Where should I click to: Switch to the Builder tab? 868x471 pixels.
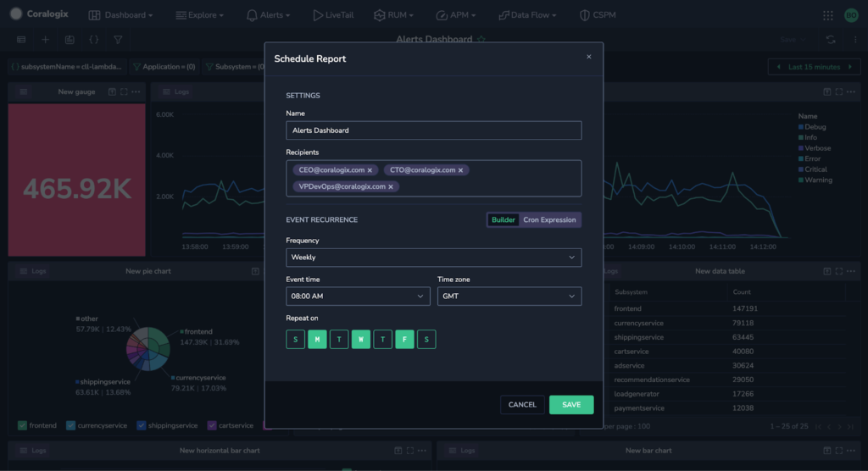tap(504, 219)
